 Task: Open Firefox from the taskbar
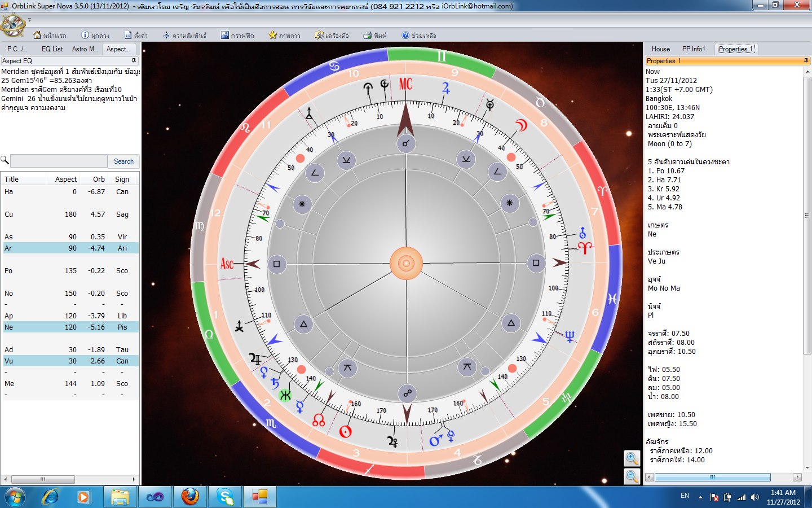pos(190,497)
